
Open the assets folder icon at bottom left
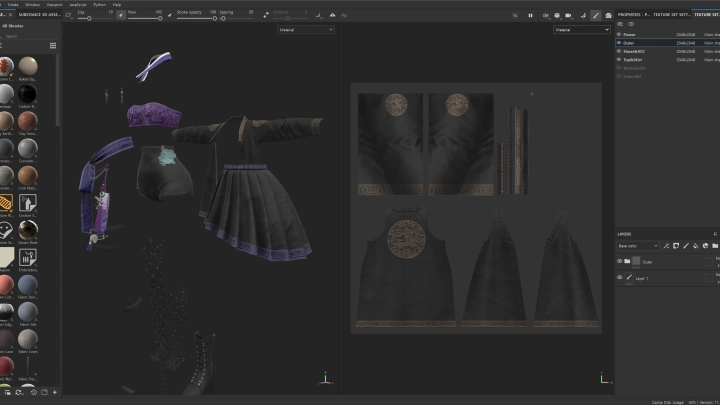coord(8,392)
